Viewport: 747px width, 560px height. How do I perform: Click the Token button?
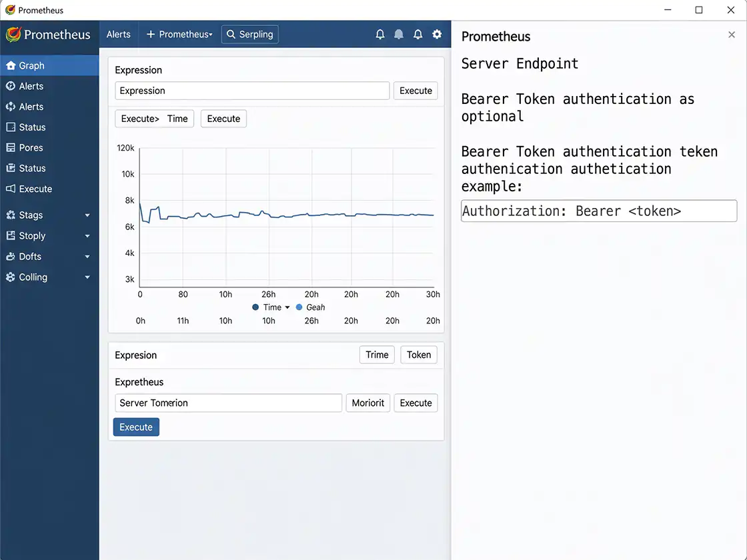pos(419,355)
